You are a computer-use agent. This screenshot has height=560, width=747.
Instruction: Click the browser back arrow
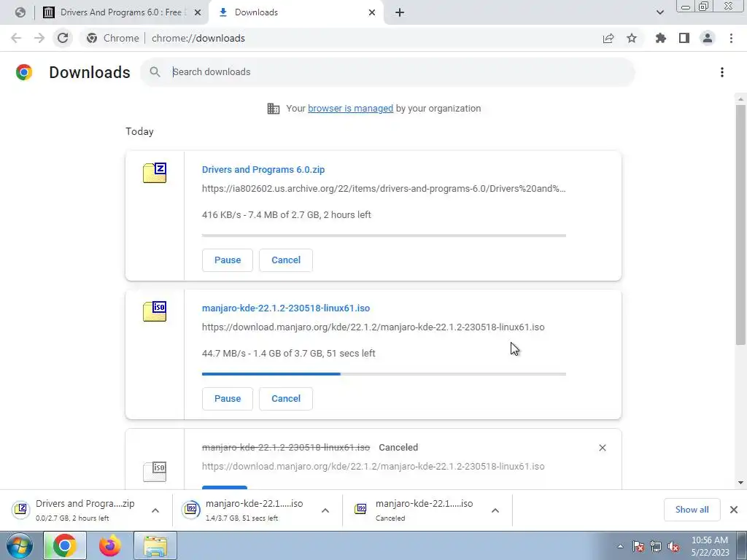(16, 38)
